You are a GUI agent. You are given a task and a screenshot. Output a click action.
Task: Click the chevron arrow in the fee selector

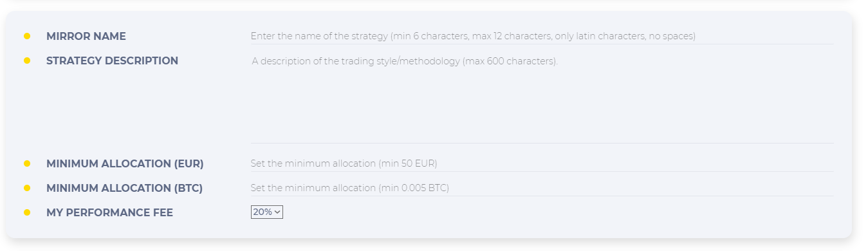click(x=277, y=212)
